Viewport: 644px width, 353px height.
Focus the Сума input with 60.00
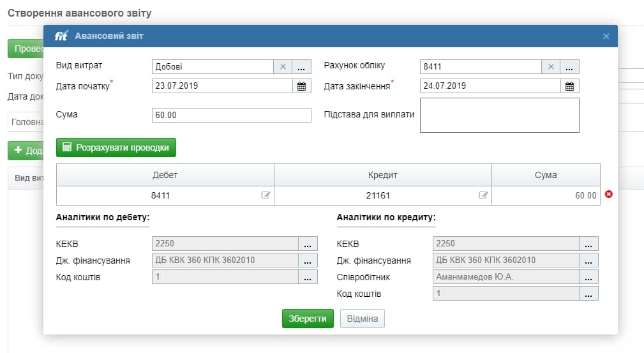(232, 115)
